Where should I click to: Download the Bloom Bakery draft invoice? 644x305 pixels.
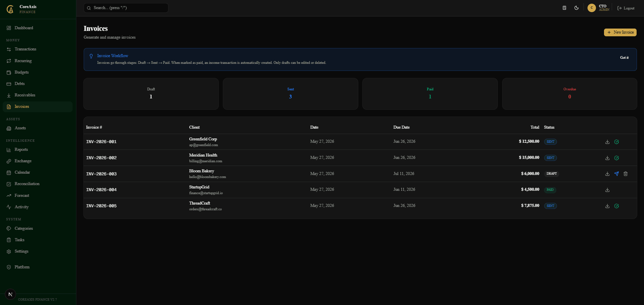pyautogui.click(x=607, y=174)
